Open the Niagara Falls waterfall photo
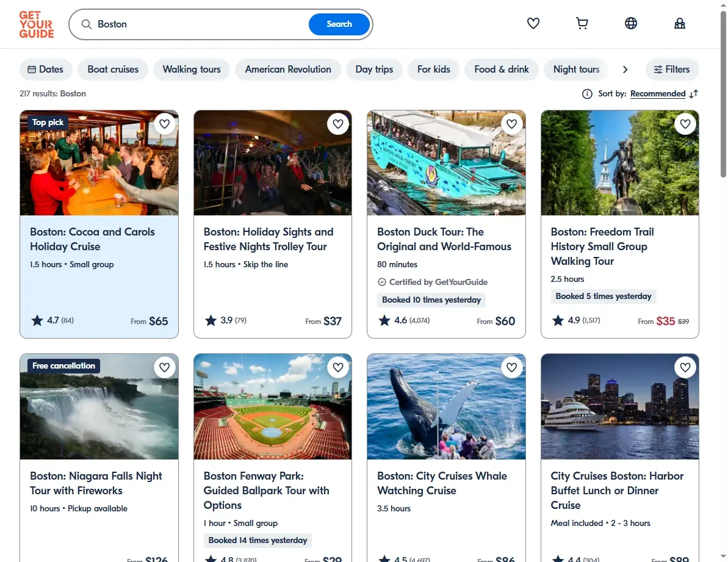 point(99,406)
